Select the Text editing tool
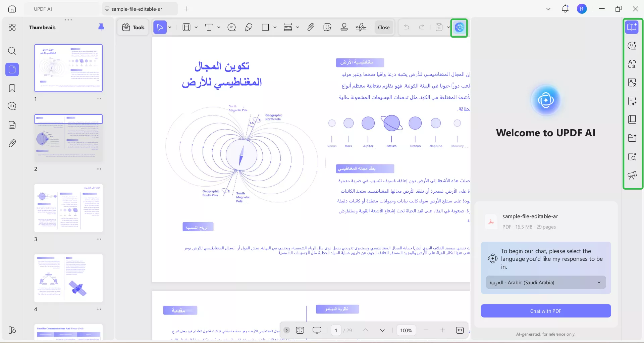Image resolution: width=644 pixels, height=343 pixels. (210, 27)
